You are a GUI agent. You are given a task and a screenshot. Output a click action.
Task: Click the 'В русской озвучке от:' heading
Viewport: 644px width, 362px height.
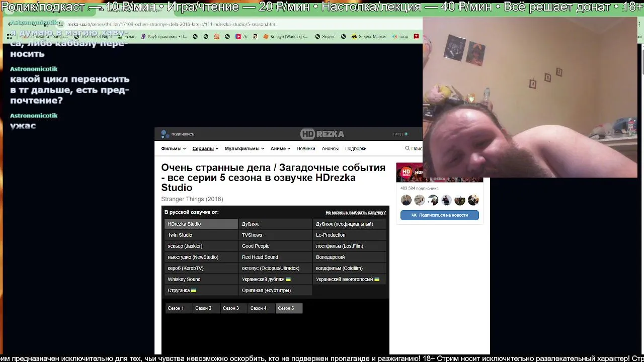[192, 213]
